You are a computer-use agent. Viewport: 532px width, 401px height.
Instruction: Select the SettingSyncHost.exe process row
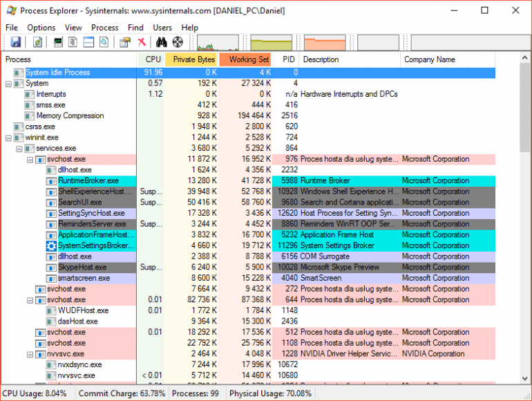pos(248,213)
